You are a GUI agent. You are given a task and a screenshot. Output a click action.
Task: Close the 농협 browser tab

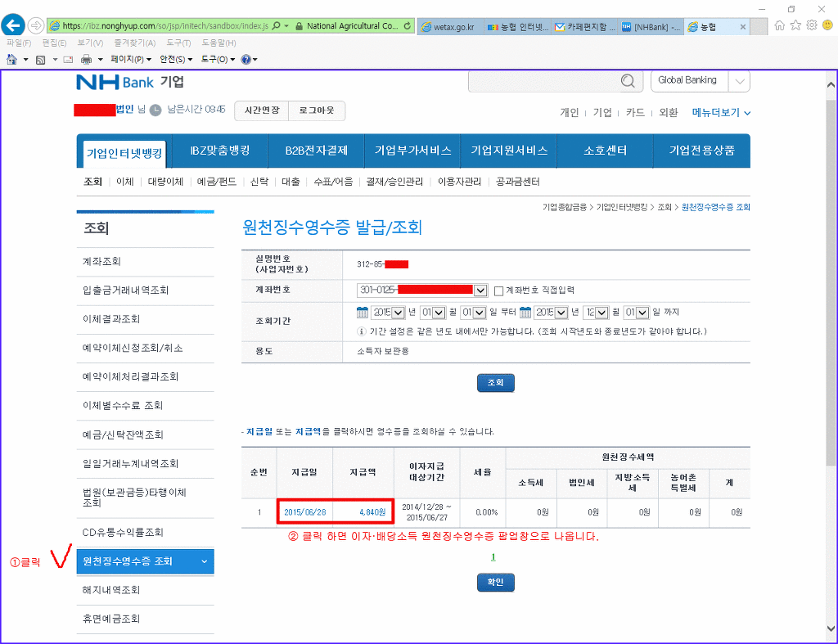(743, 27)
